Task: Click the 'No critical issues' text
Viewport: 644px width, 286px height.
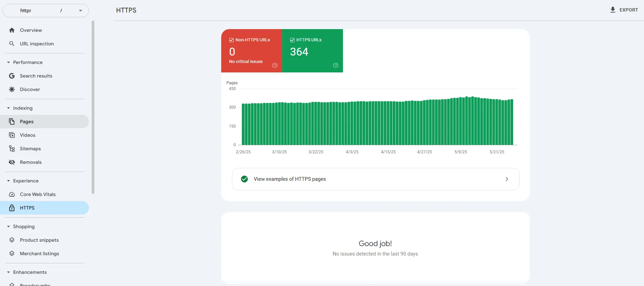Action: pos(246,62)
